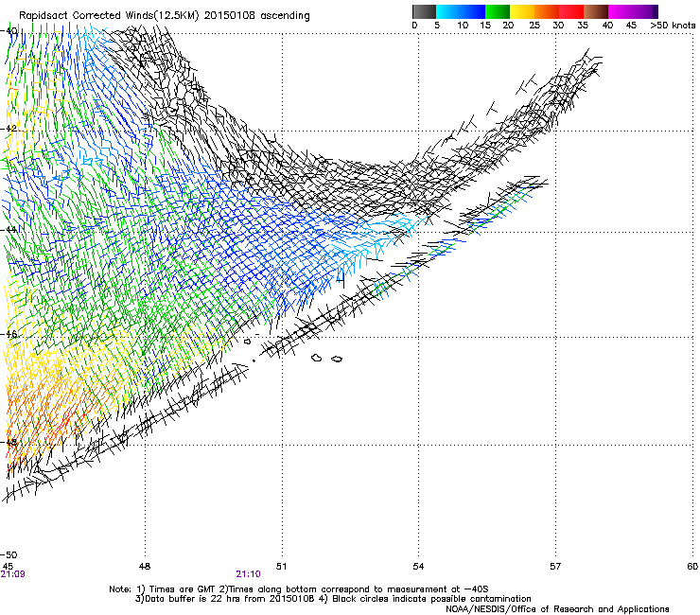Screen dimensions: 700x615
Task: Click the latitude label '-46'
Action: coord(9,334)
